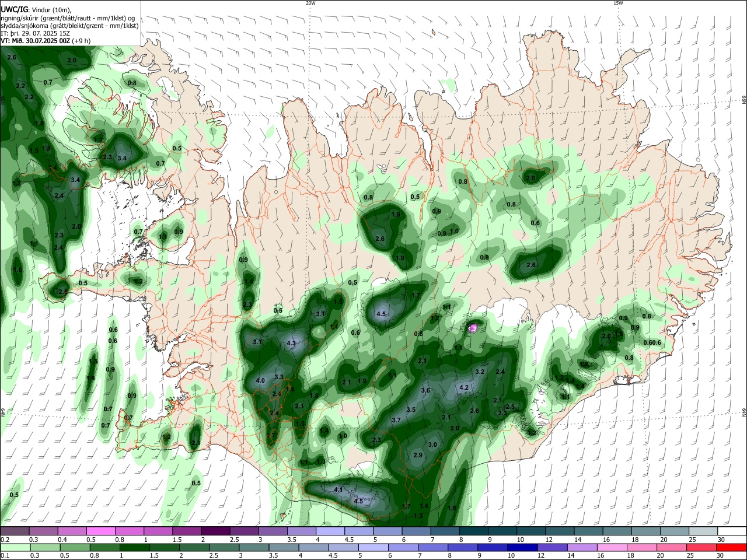Screen dimensions: 747x560
Task: Click the '3.3' precipitation value on the map
Action: [x=279, y=377]
